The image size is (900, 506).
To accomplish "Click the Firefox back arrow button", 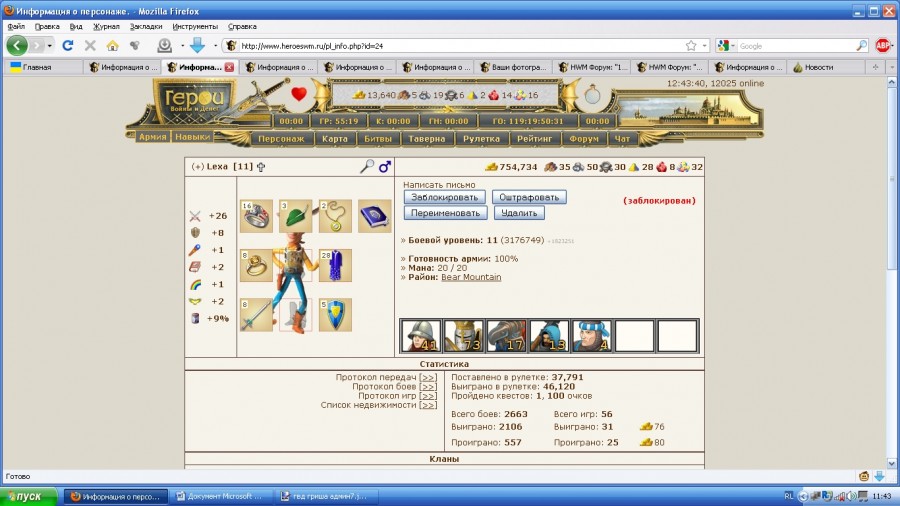I will 17,45.
